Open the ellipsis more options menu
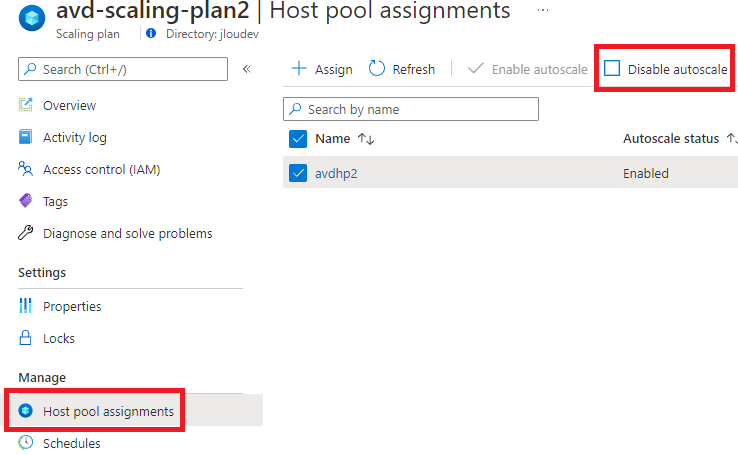Image resolution: width=738 pixels, height=455 pixels. [x=543, y=10]
